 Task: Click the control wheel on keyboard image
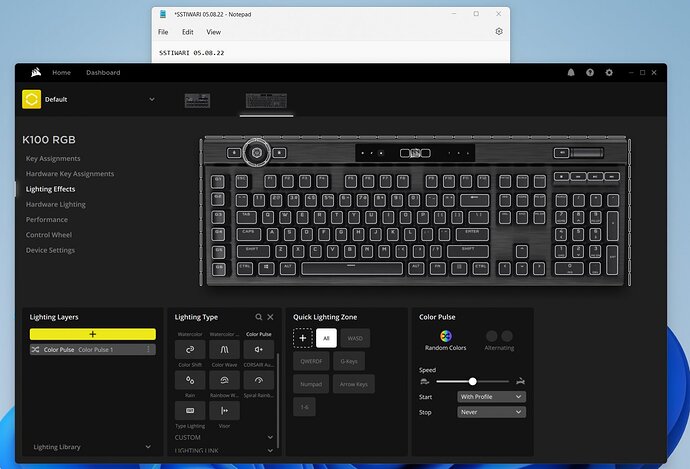257,153
